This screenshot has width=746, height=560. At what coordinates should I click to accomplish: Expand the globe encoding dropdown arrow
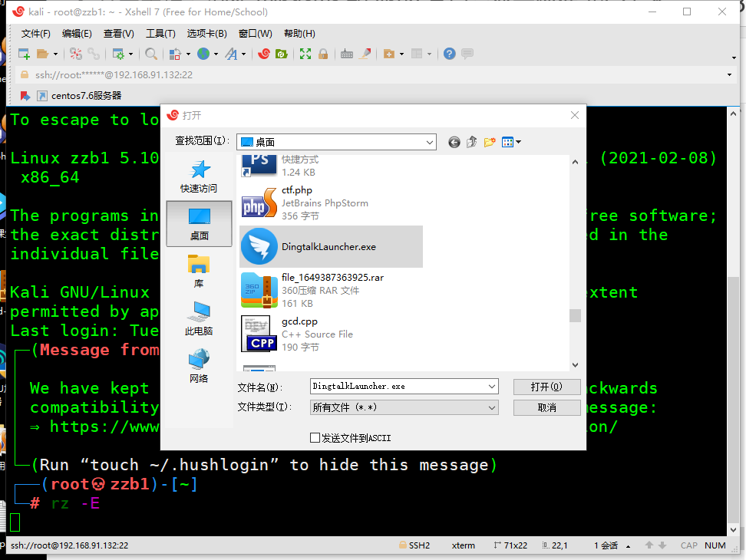[216, 54]
